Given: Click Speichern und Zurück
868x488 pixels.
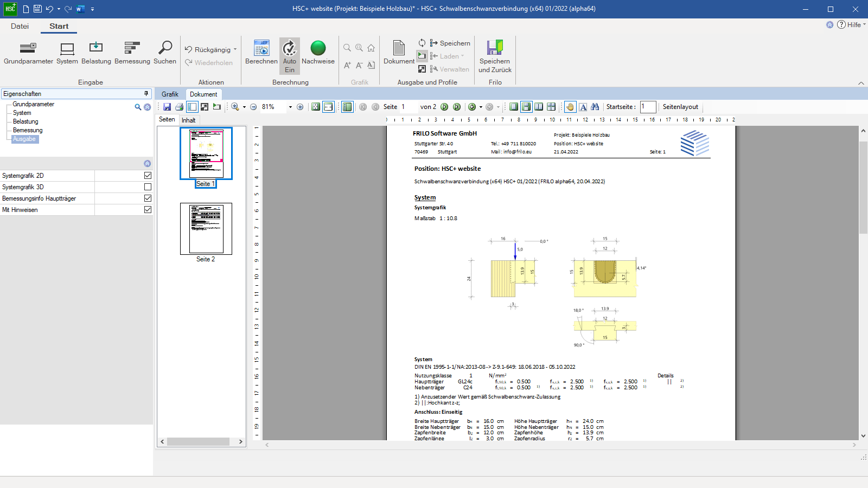Looking at the screenshot, I should (495, 56).
